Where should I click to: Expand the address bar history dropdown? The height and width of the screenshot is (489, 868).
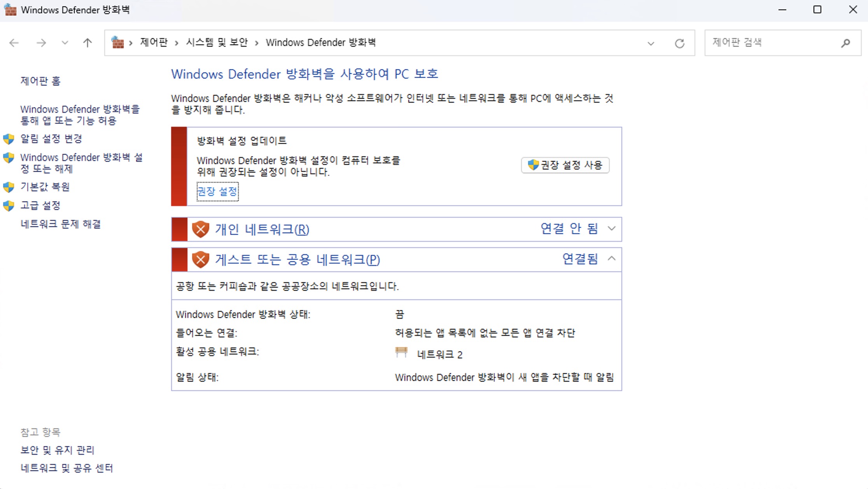[651, 43]
